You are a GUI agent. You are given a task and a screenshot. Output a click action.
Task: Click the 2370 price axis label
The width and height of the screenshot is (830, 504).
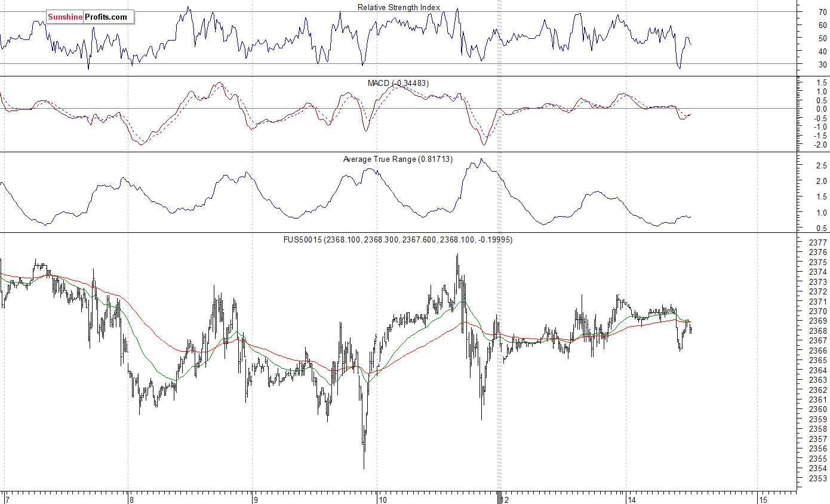coord(817,311)
